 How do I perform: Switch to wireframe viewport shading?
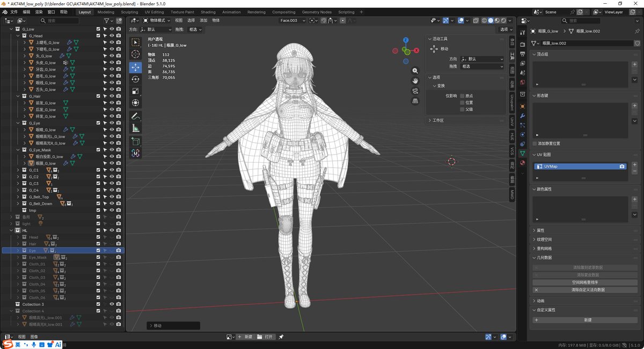pyautogui.click(x=484, y=20)
